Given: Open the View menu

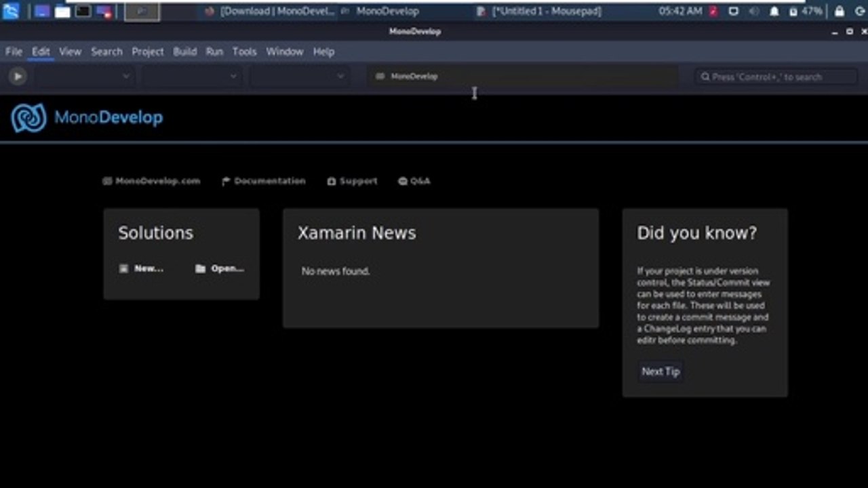Looking at the screenshot, I should point(70,52).
